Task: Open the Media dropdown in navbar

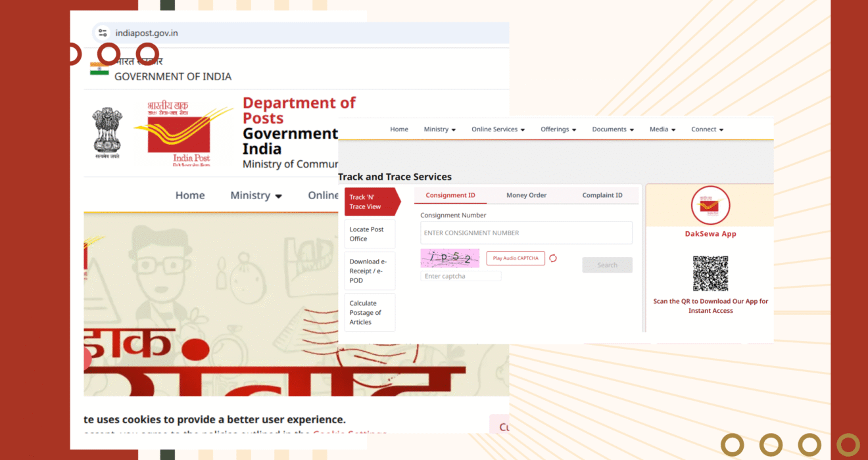Action: coord(662,129)
